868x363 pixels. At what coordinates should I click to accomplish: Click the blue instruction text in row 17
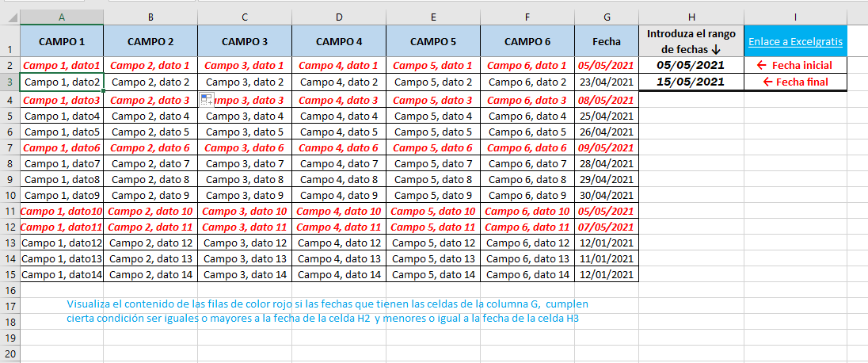coord(328,304)
